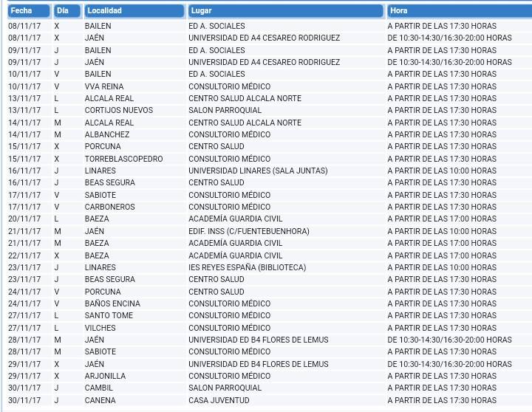Click the cell UNIVERSIDAD LINARES (SALA JUNTAS)
Image resolution: width=532 pixels, height=412 pixels.
258,171
